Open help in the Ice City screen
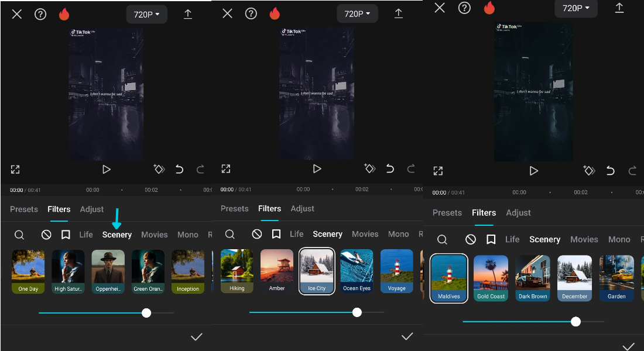This screenshot has width=644, height=351. (x=251, y=13)
